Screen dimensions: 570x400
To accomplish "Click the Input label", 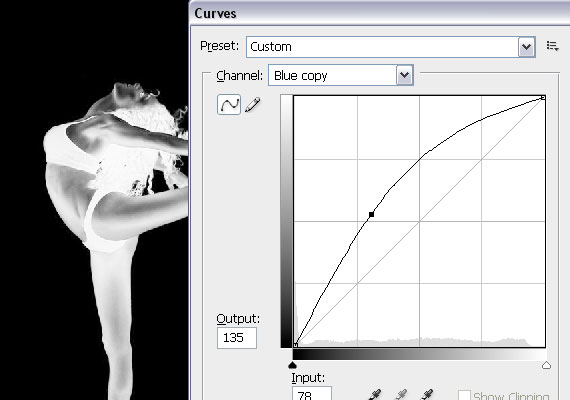I will pyautogui.click(x=308, y=378).
